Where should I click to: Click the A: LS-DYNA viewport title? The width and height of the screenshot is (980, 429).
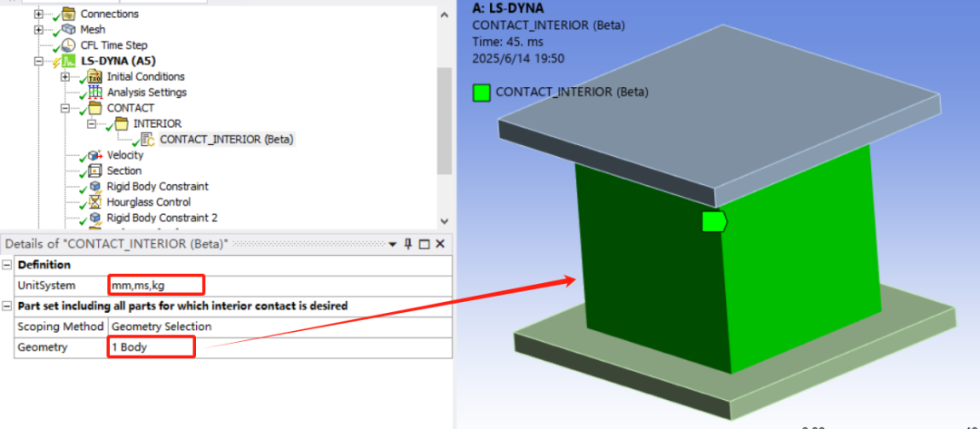tap(508, 8)
